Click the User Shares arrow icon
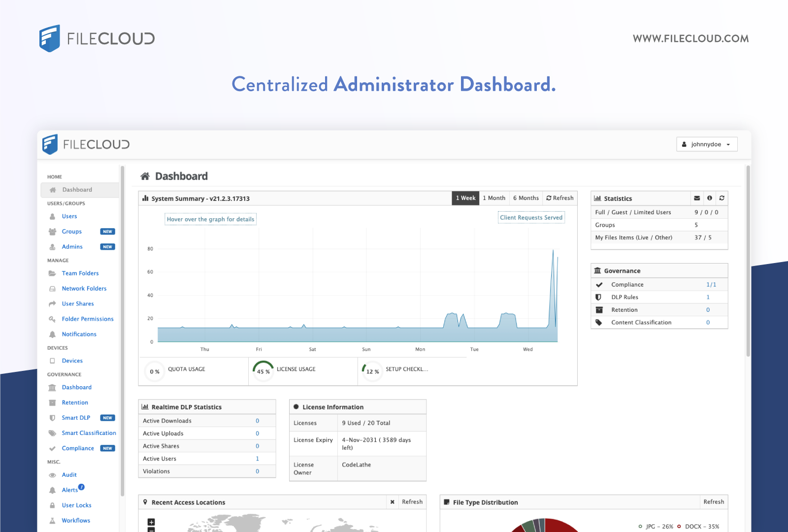This screenshot has height=532, width=788. coord(52,304)
